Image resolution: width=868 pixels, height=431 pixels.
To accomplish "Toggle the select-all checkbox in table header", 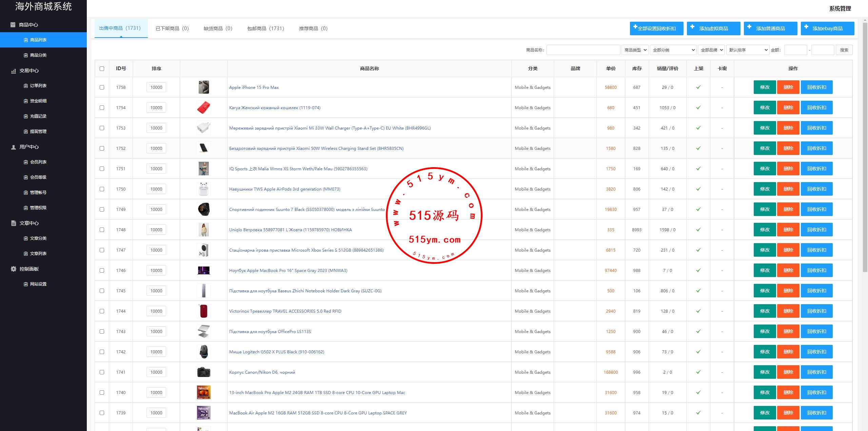I will (102, 68).
